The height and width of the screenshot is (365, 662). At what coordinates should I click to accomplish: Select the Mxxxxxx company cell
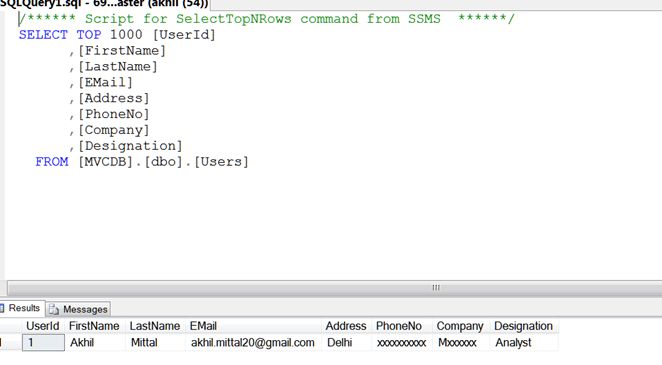[460, 342]
